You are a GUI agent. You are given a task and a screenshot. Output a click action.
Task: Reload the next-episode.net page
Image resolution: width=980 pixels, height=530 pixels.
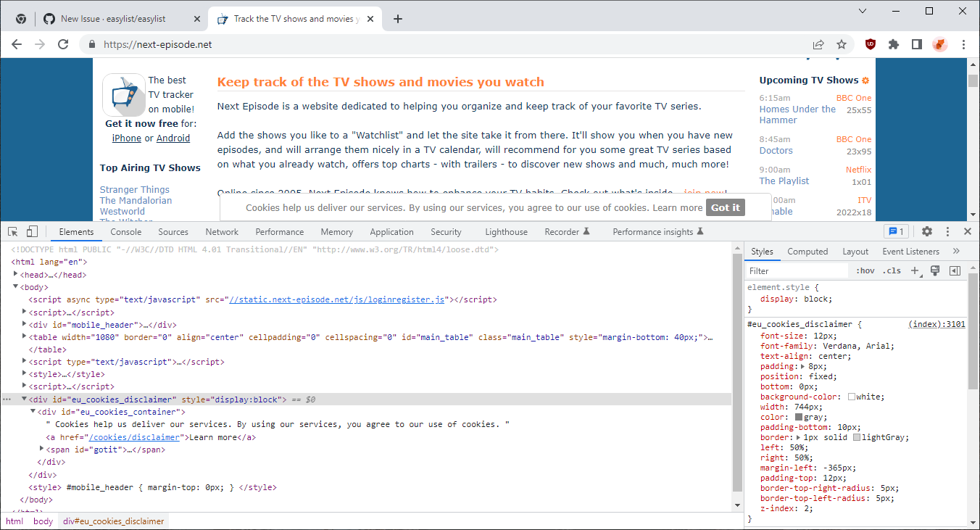tap(63, 44)
